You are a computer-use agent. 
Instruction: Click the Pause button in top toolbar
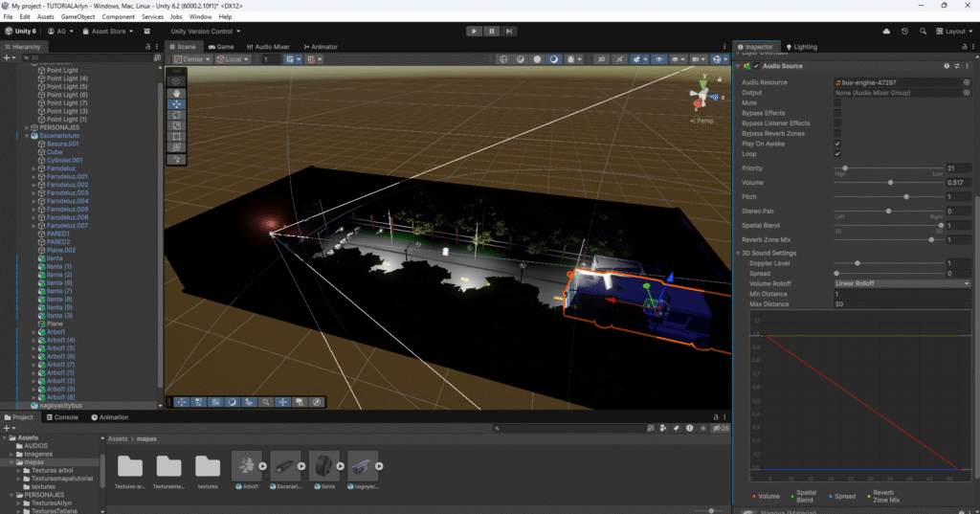(492, 31)
